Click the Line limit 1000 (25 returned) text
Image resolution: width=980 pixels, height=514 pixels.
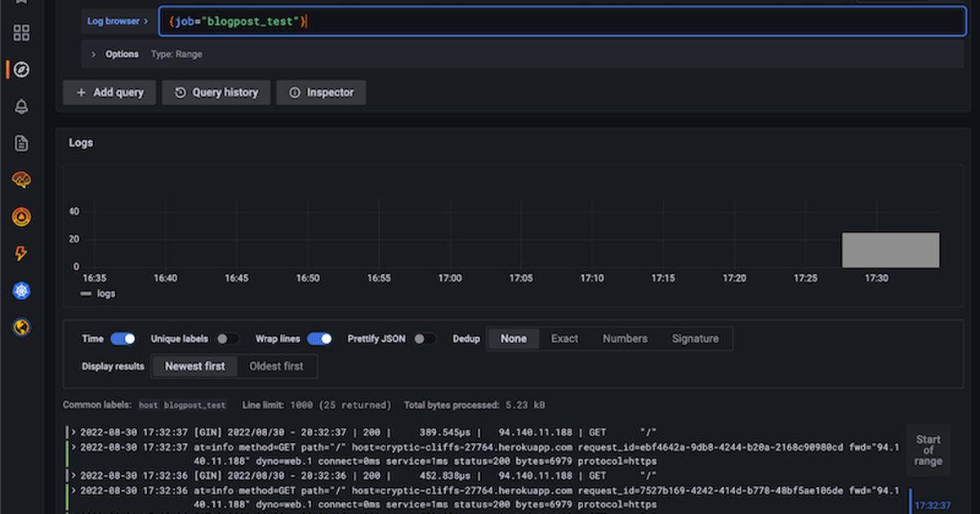(x=317, y=405)
